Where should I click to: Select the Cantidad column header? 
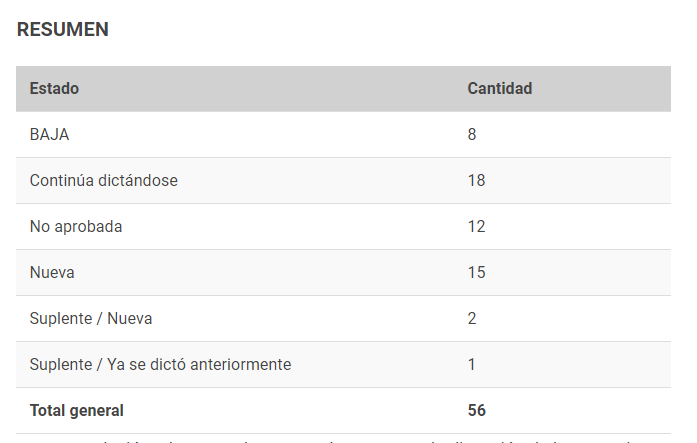[x=500, y=88]
